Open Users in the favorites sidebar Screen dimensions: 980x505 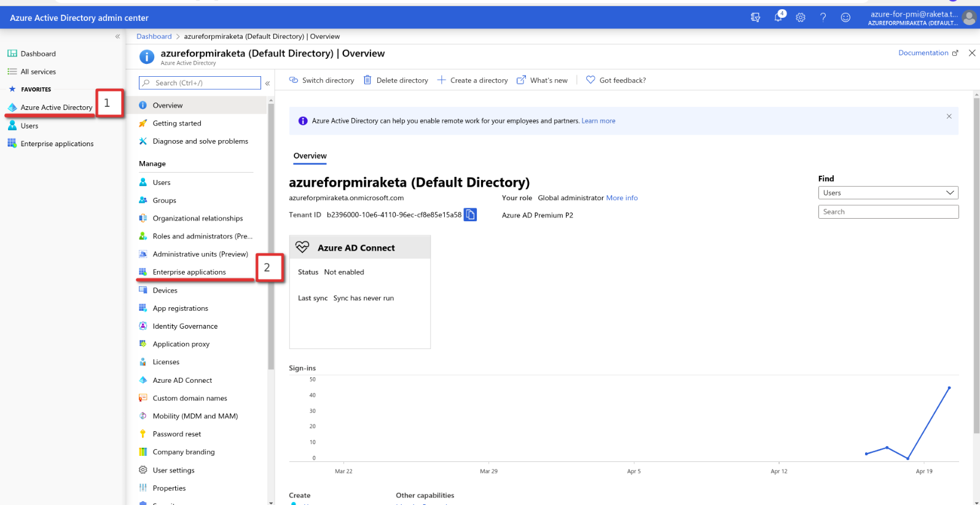pyautogui.click(x=29, y=126)
